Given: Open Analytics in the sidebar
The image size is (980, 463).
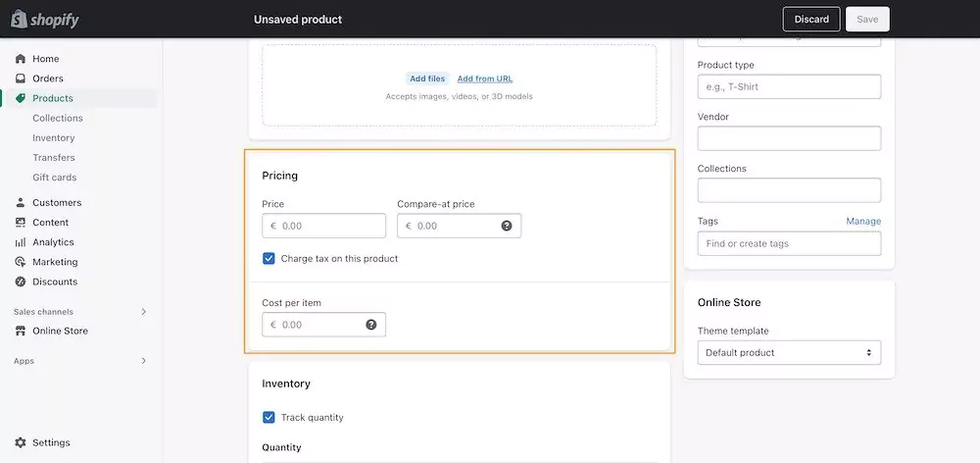Looking at the screenshot, I should (53, 242).
